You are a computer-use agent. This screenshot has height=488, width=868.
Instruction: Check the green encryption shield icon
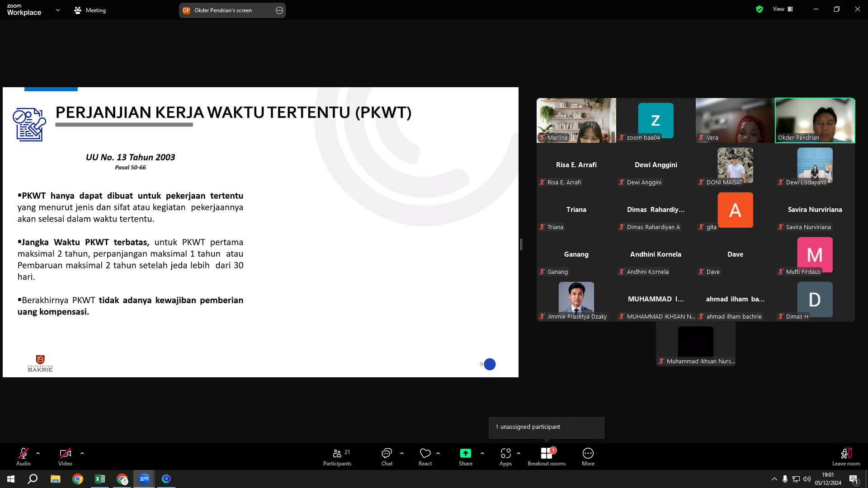click(x=759, y=9)
